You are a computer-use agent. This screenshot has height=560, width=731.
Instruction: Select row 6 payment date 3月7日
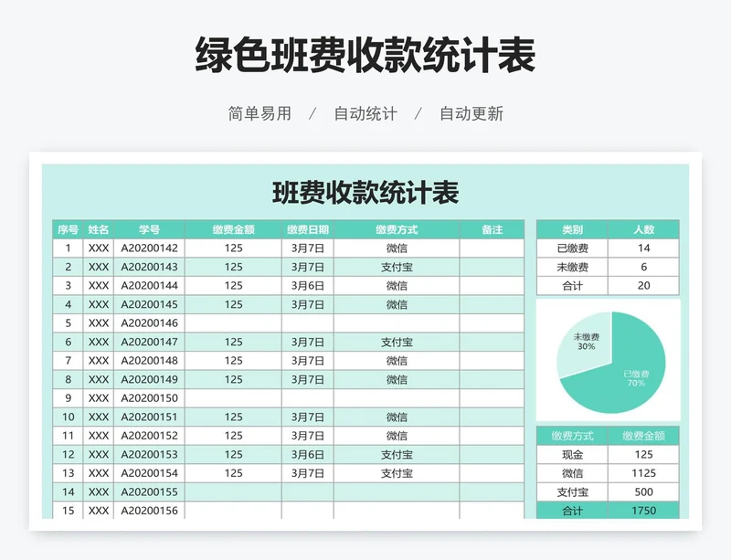point(308,342)
